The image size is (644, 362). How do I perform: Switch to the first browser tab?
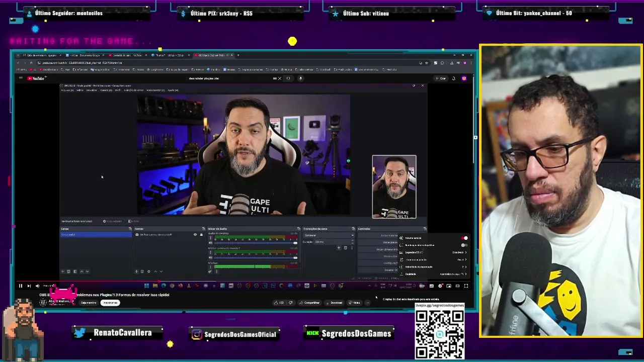pos(41,55)
